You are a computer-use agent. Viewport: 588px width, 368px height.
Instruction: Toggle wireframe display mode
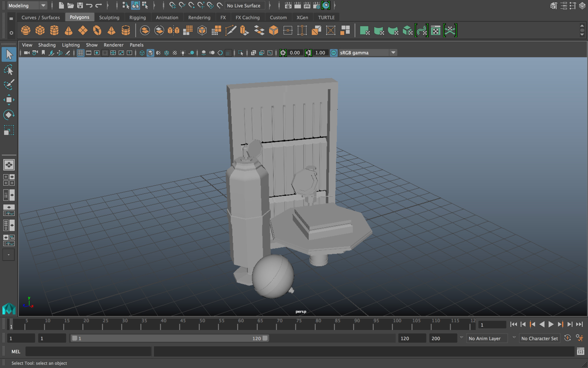coord(142,53)
